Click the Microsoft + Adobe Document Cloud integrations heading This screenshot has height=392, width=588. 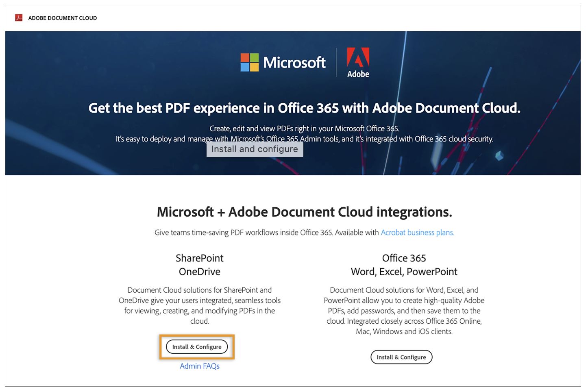pos(305,212)
